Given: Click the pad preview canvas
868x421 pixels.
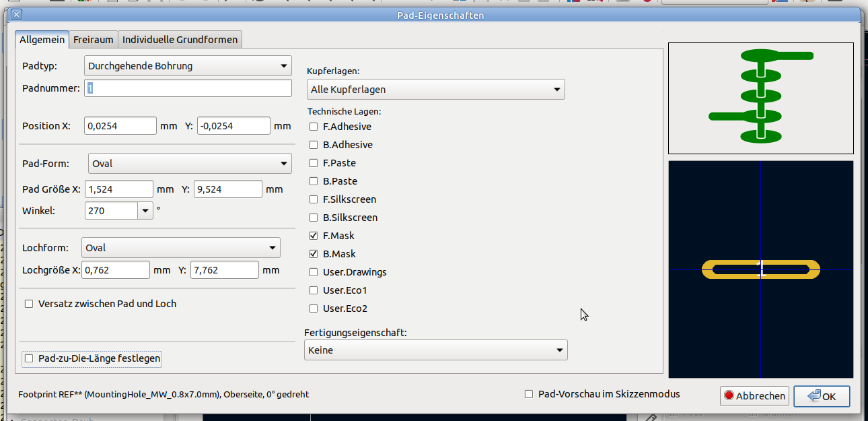Looking at the screenshot, I should click(761, 269).
